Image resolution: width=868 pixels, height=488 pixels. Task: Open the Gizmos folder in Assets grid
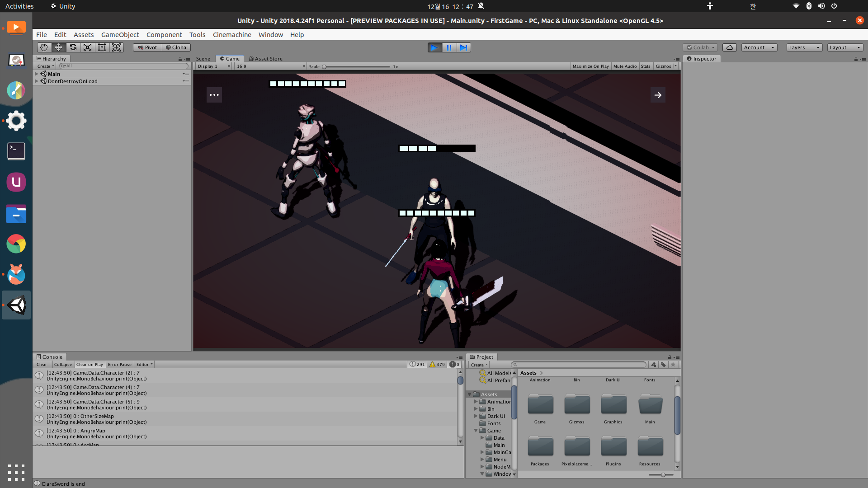[x=577, y=408]
